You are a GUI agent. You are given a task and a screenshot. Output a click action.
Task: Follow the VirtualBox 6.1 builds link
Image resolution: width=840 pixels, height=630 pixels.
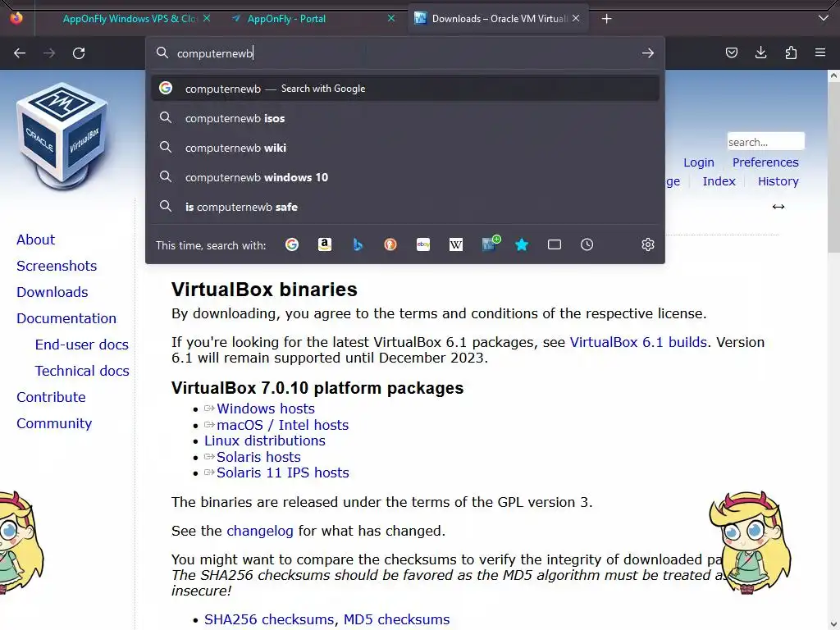point(638,342)
